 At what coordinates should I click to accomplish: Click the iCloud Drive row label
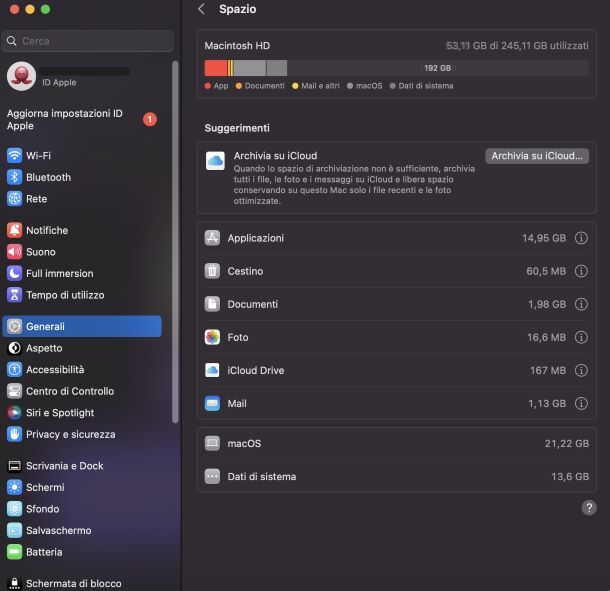[256, 370]
